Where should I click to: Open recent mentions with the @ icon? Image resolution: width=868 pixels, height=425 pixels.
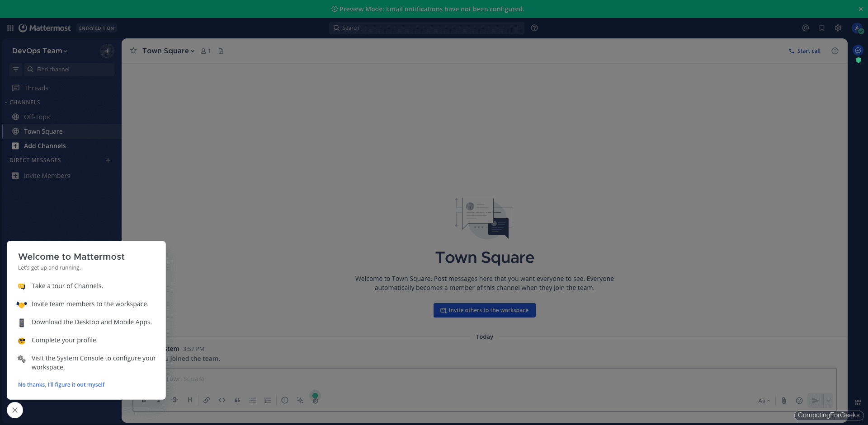(805, 28)
